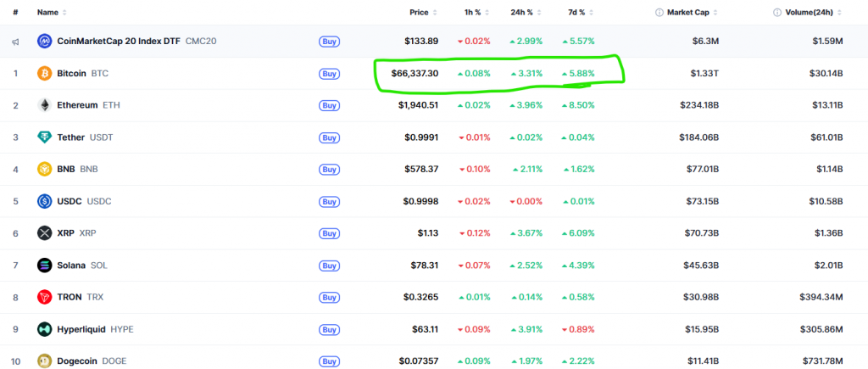Click the Buy button for Ethereum
Image resolution: width=868 pixels, height=369 pixels.
point(329,105)
